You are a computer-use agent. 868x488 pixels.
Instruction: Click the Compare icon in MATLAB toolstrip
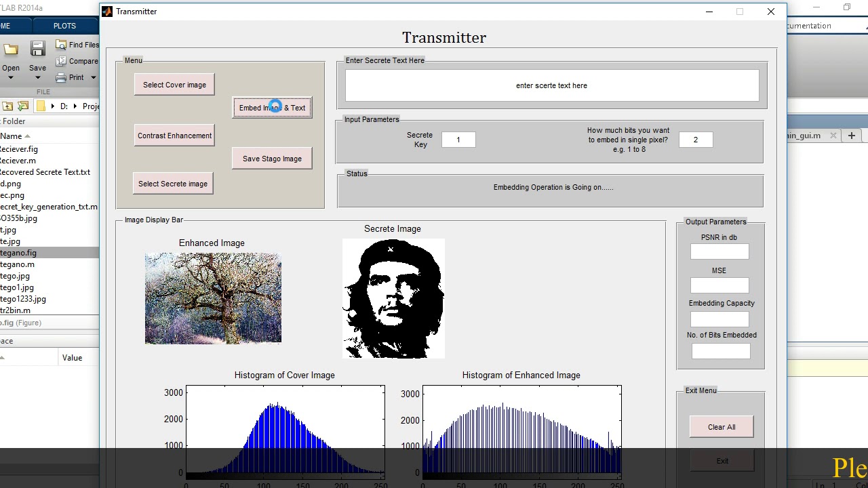pyautogui.click(x=61, y=61)
